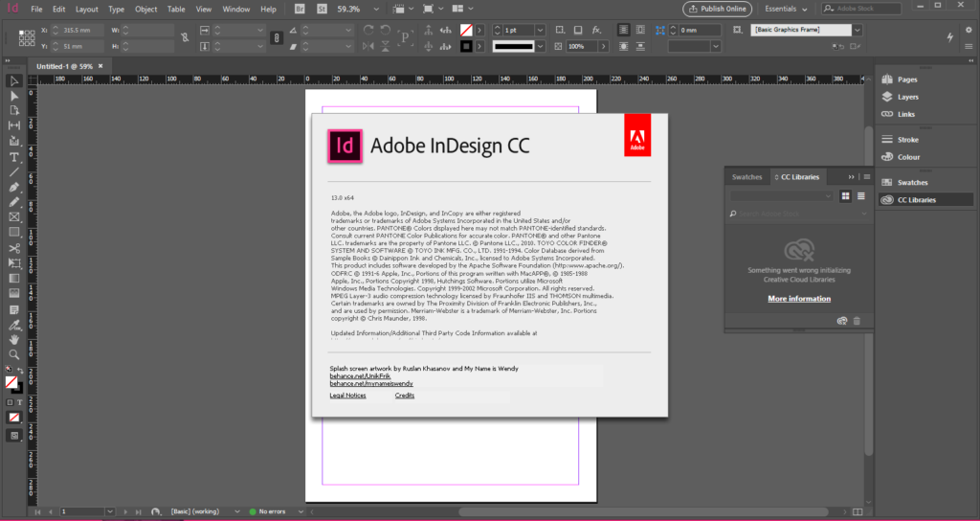Viewport: 980px width, 521px height.
Task: Open the Legal Notices link
Action: tap(347, 396)
